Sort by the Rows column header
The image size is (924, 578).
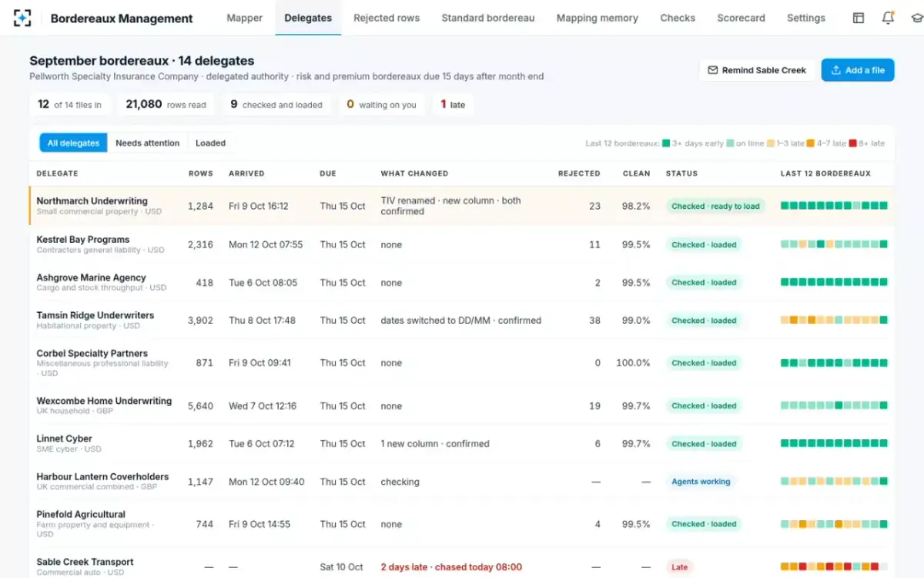200,173
